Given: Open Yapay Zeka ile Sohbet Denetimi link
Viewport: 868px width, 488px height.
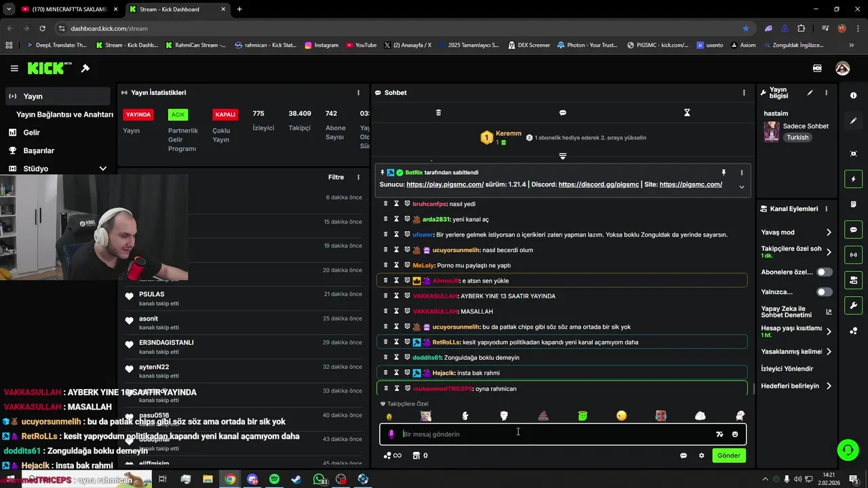Looking at the screenshot, I should tap(796, 312).
